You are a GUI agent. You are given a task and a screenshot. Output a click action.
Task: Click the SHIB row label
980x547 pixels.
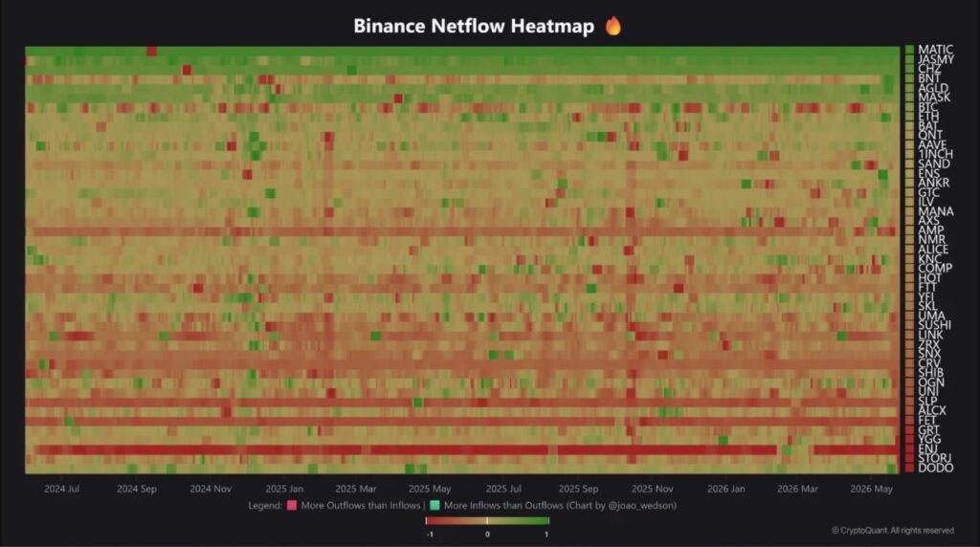[x=930, y=373]
